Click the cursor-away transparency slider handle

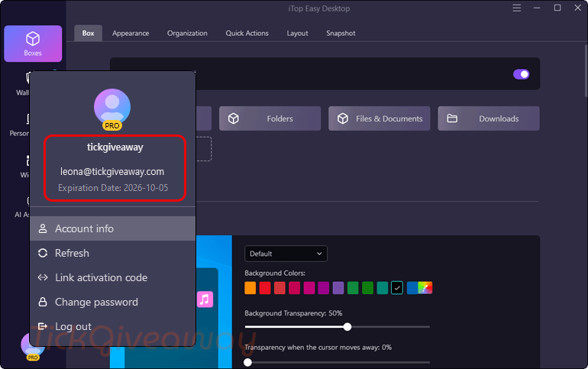click(x=247, y=362)
